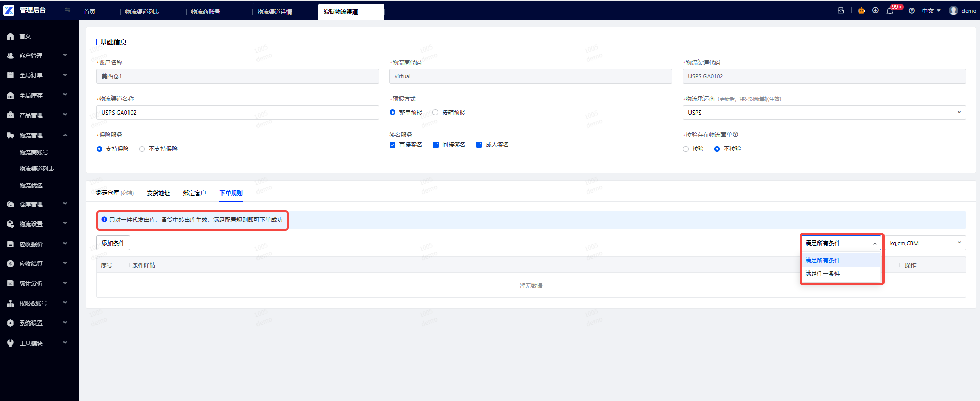Open the kg,cm,CBM units dropdown

[926, 243]
